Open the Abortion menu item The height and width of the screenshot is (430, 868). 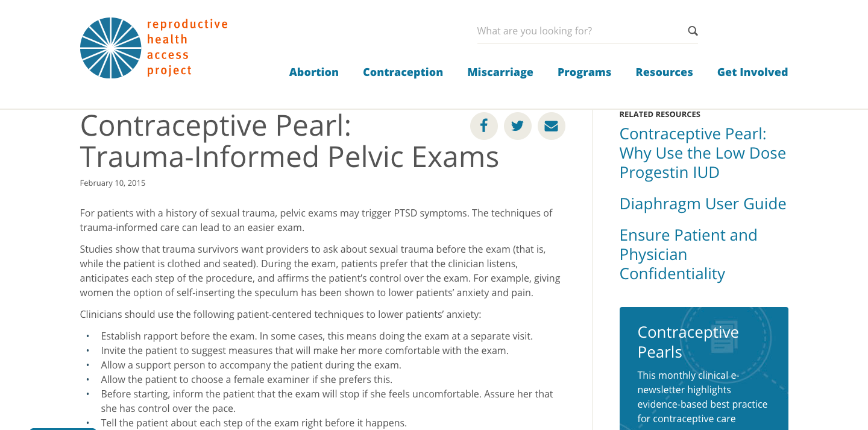point(313,72)
